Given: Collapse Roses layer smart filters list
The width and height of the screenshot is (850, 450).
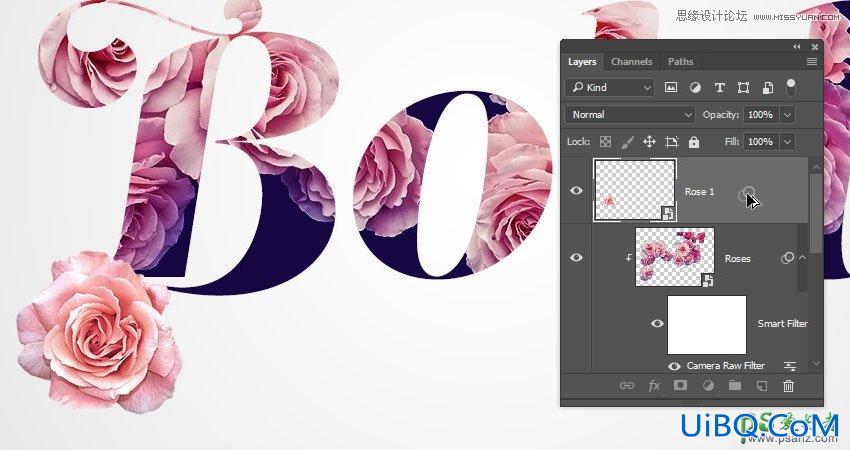Looking at the screenshot, I should [802, 258].
